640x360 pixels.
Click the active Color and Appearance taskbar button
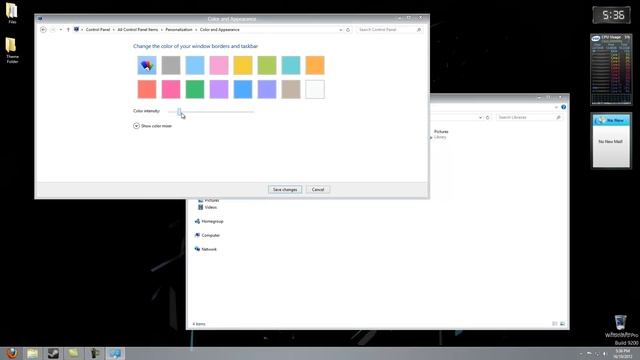[115, 353]
